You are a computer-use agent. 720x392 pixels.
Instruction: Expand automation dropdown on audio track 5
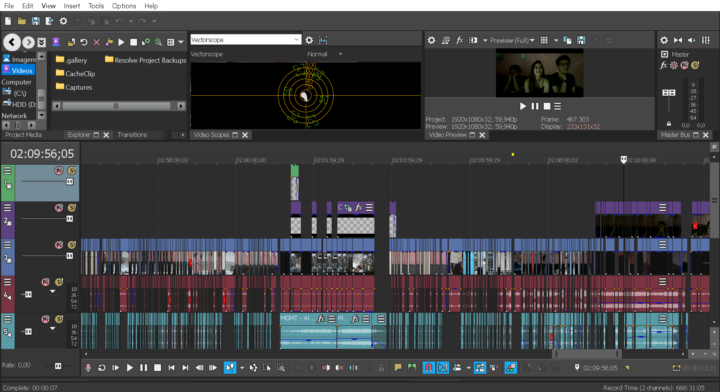pos(52,329)
